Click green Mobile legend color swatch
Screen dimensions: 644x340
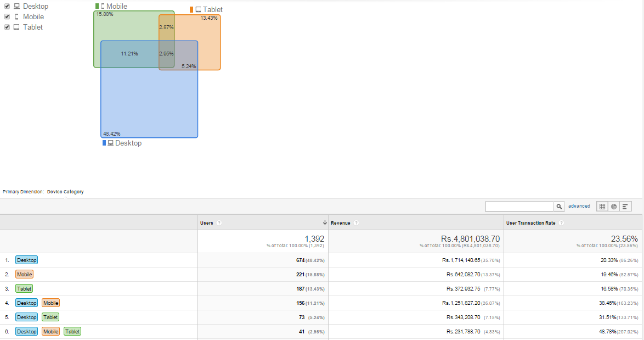coord(97,7)
